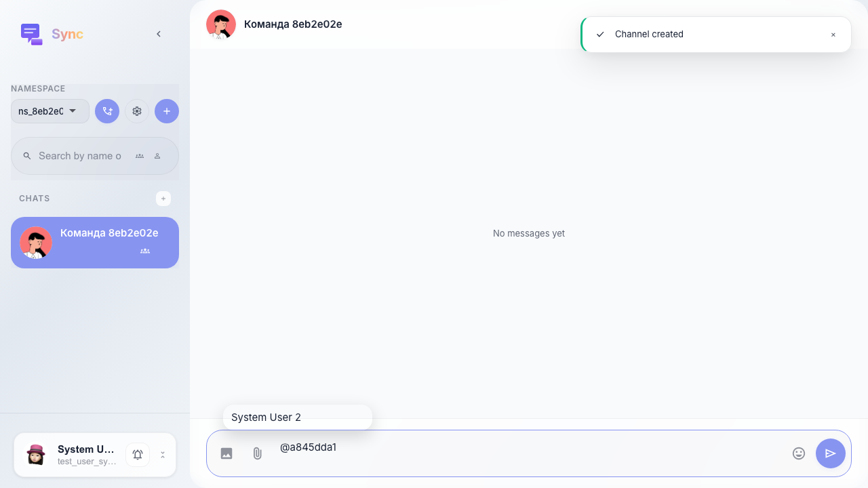Toggle notifications bell icon
The width and height of the screenshot is (868, 488).
pos(138,455)
